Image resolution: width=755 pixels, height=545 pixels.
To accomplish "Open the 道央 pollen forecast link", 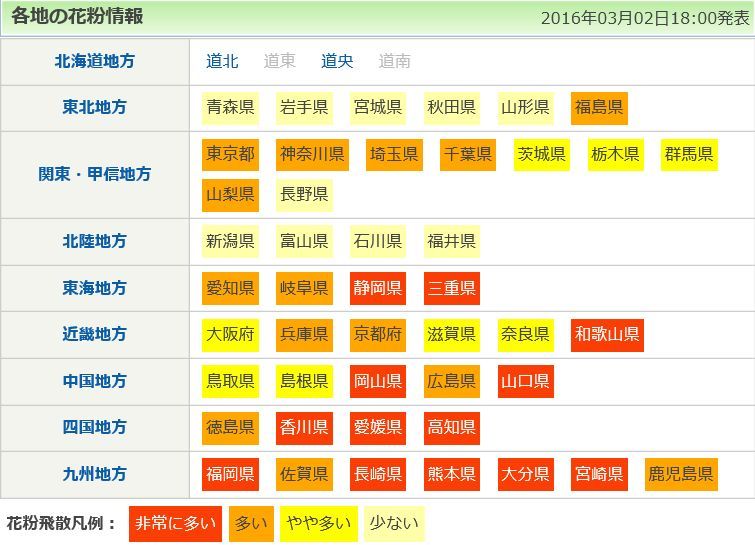I will (x=337, y=61).
